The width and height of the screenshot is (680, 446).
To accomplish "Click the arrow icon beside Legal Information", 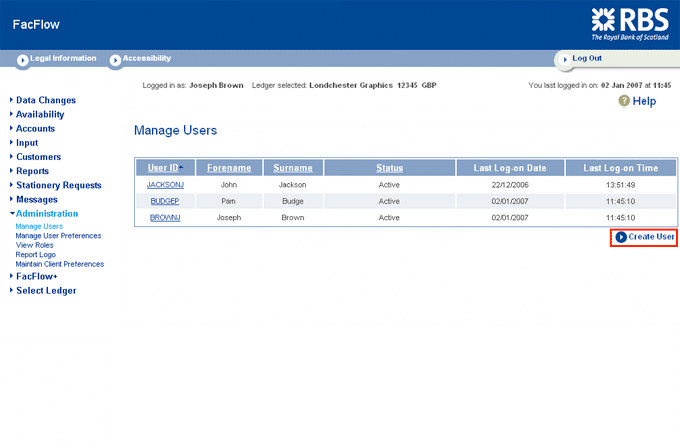I will (22, 60).
